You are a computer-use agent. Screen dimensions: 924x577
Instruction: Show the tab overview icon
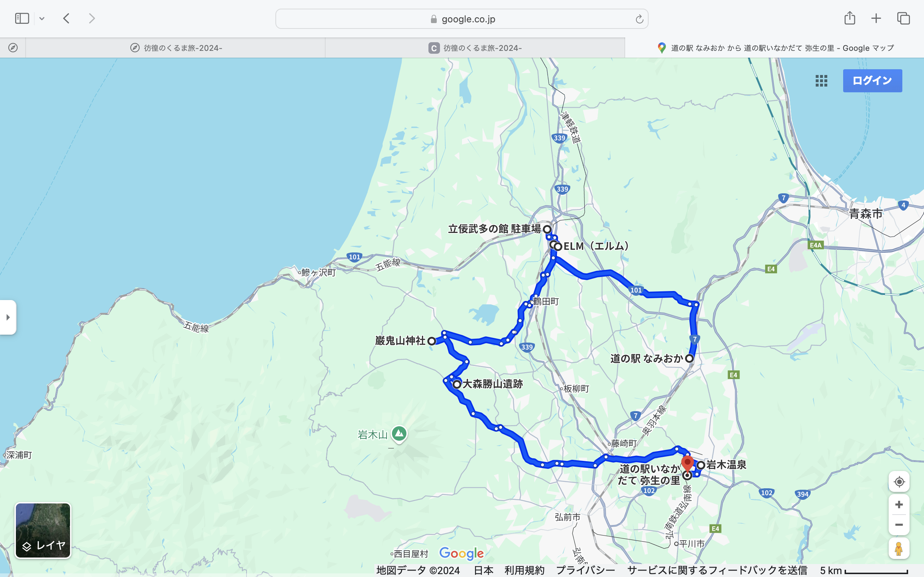[x=903, y=18]
